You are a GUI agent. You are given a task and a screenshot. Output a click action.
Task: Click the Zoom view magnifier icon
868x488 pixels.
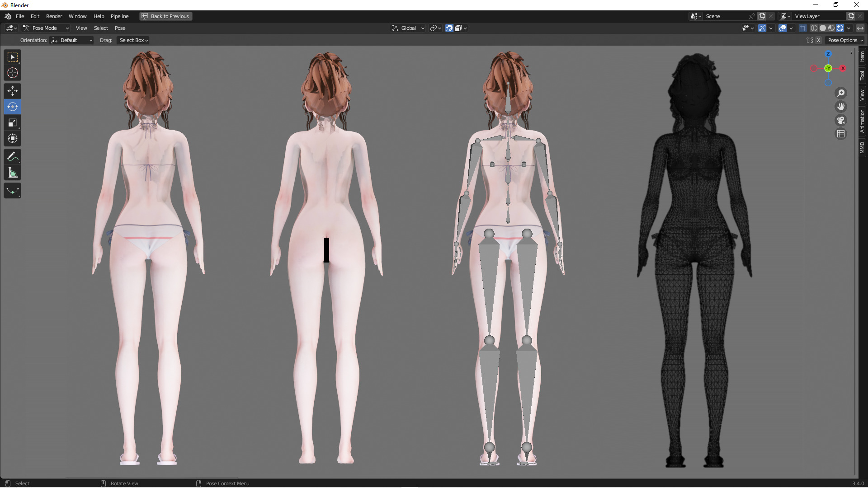841,93
